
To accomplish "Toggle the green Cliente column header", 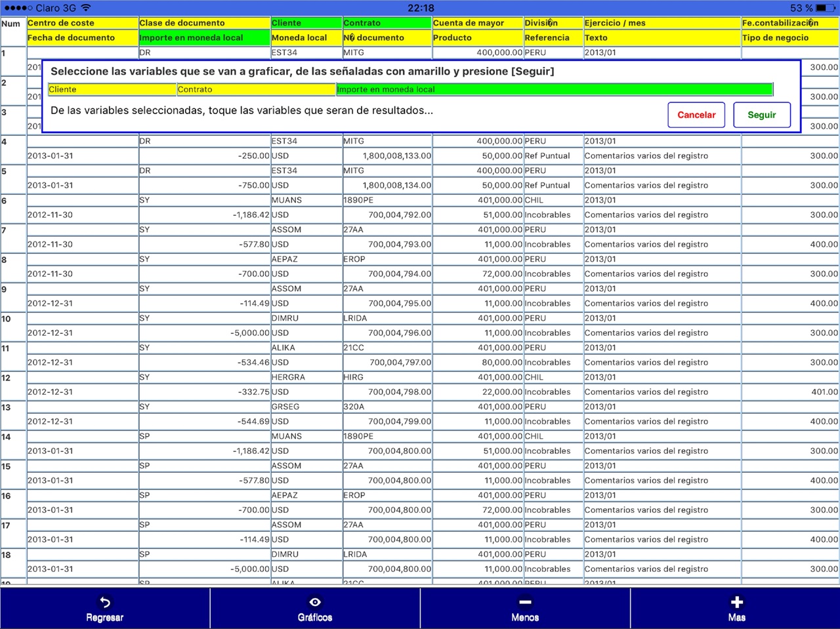I will [x=306, y=23].
